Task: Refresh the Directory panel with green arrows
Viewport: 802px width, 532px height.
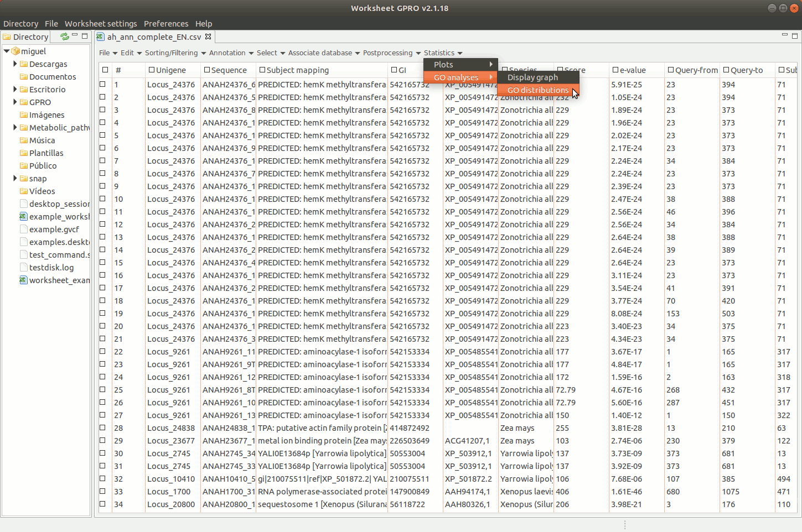Action: pyautogui.click(x=65, y=36)
